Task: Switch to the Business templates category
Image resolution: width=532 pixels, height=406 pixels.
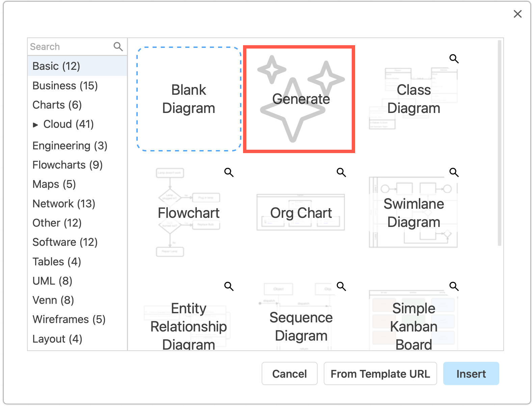Action: coord(65,85)
